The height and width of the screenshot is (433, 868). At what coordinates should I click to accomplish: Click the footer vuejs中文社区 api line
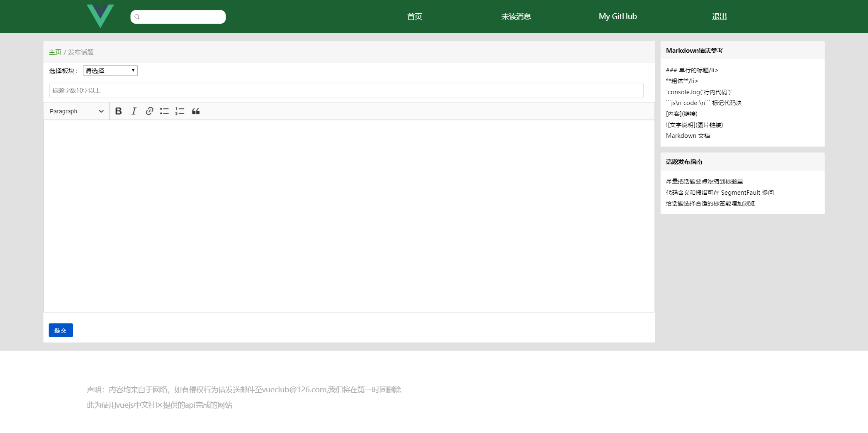click(159, 405)
